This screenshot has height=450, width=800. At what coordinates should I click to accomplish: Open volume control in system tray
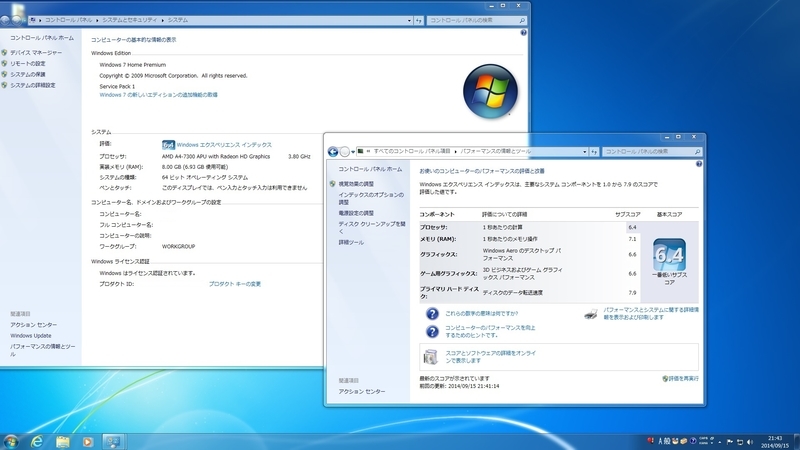750,442
